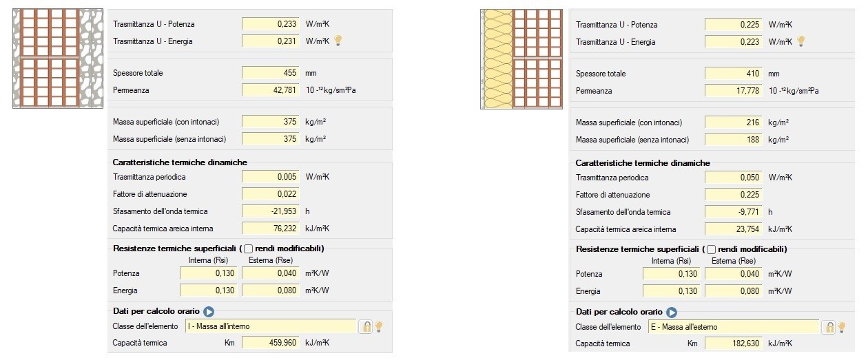This screenshot has height=360, width=868.
Task: Click the Trasmittanza U - Potenza field showing 0,233
Action: click(271, 24)
